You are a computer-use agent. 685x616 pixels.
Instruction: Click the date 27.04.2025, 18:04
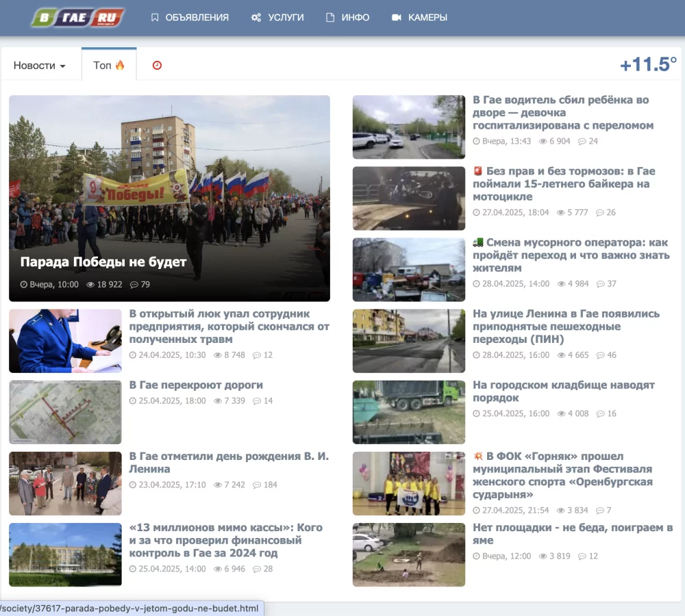coord(515,213)
